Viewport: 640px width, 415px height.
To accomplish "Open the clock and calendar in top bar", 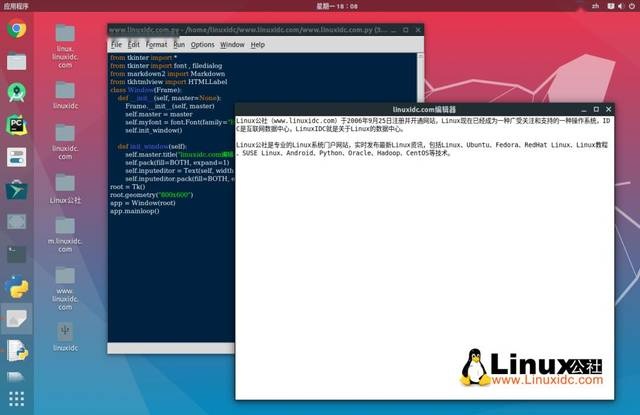I will (337, 6).
